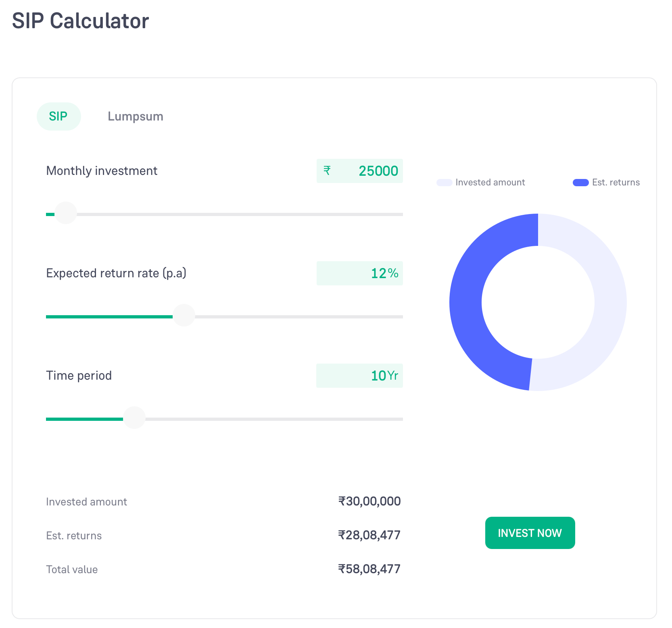672x628 pixels.
Task: Click the ₹28,08,477 estimated returns value
Action: 369,535
